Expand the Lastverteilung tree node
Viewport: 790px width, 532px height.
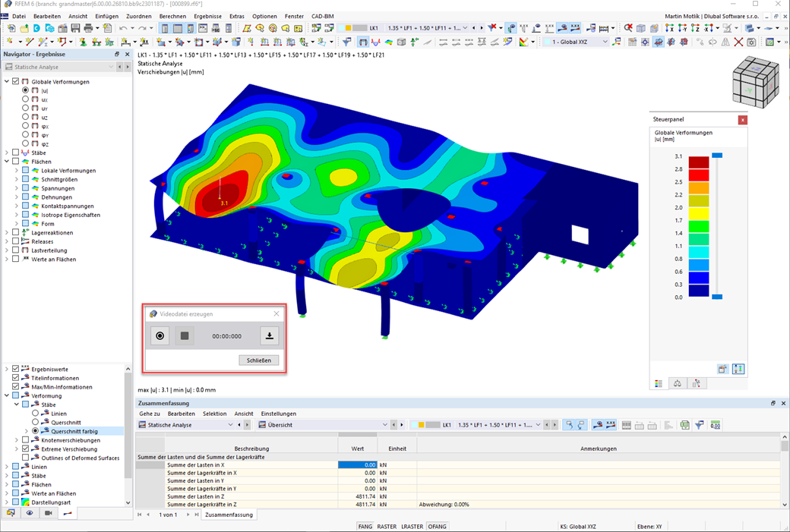tap(7, 250)
